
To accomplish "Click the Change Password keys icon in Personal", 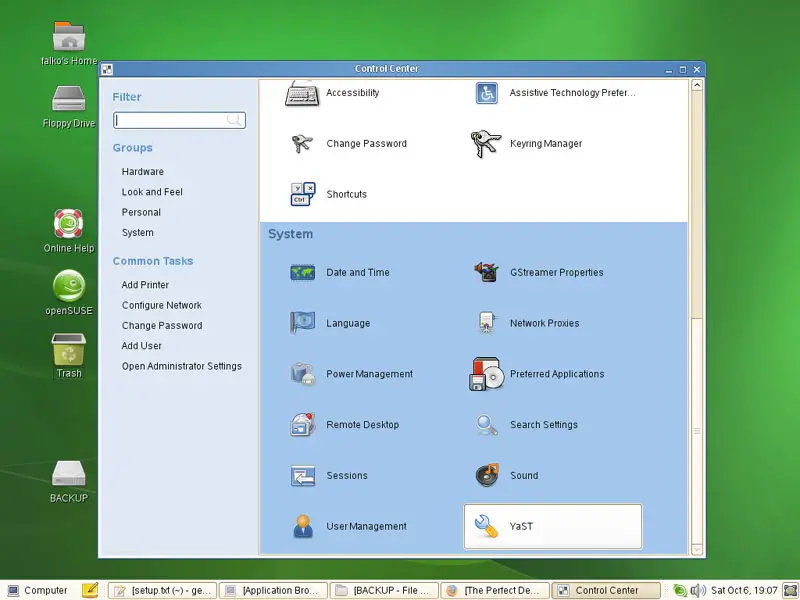I will tap(302, 143).
